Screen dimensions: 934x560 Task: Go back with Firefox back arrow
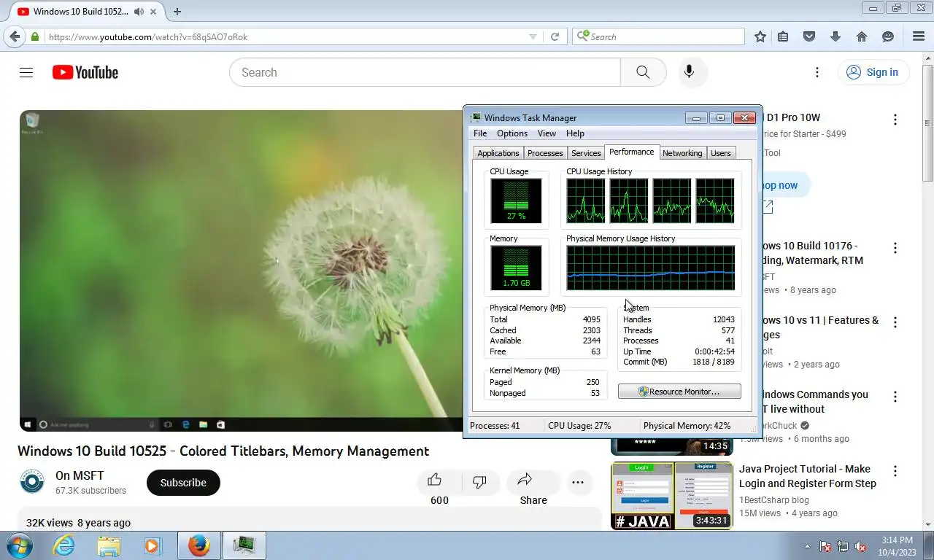(15, 36)
